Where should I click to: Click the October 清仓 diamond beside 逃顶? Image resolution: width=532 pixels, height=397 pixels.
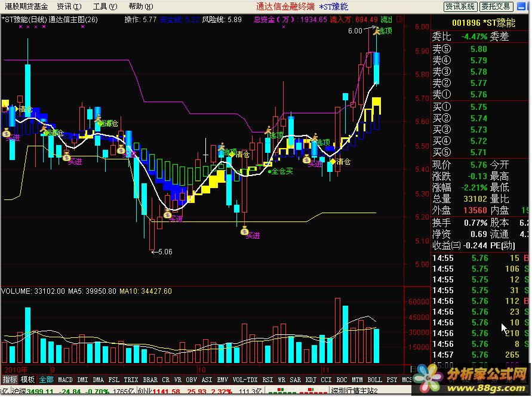[x=232, y=155]
